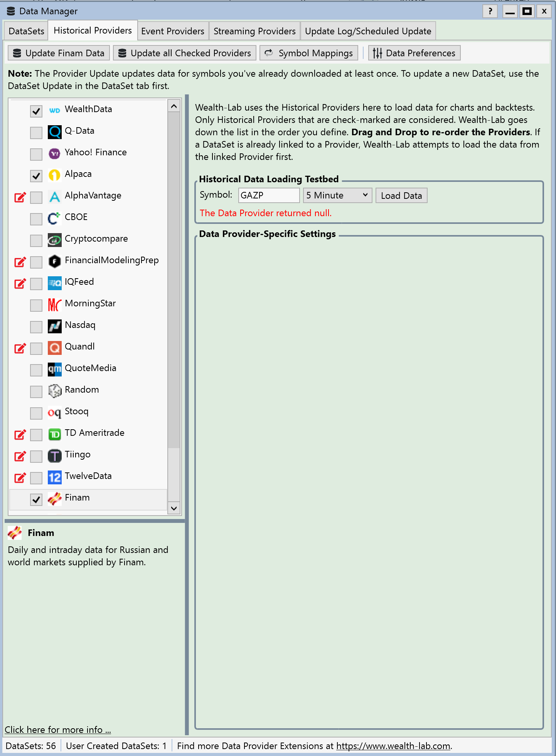Enable the Cryptocompare checkbox
Viewport: 556px width, 756px height.
click(36, 240)
